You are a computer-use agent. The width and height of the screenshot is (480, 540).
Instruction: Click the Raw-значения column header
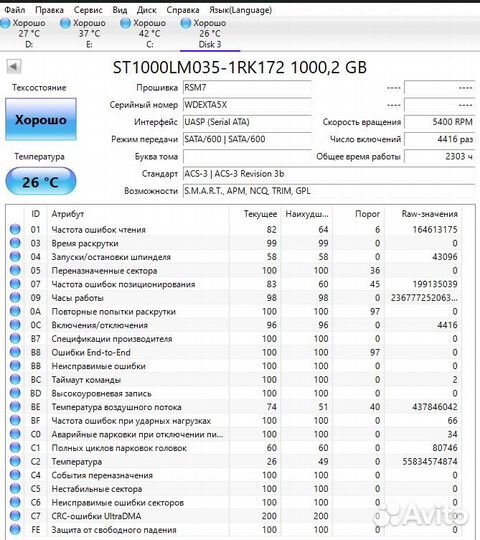(429, 214)
